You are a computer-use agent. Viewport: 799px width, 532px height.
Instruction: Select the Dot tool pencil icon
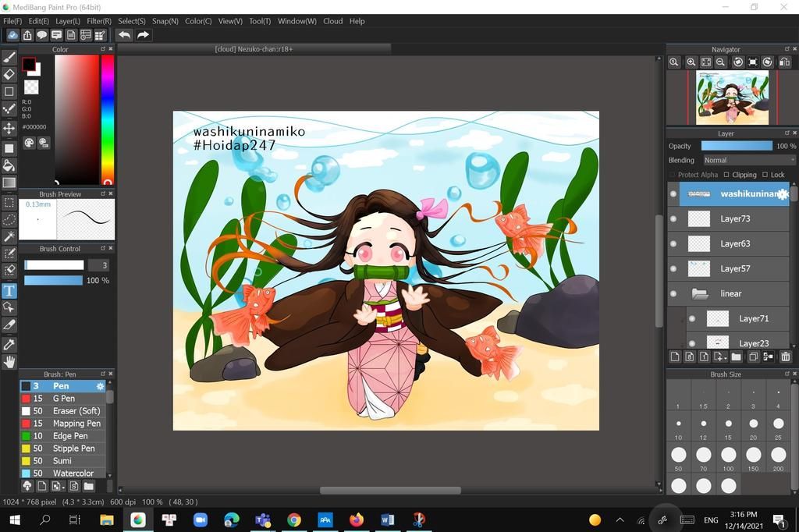coord(9,109)
